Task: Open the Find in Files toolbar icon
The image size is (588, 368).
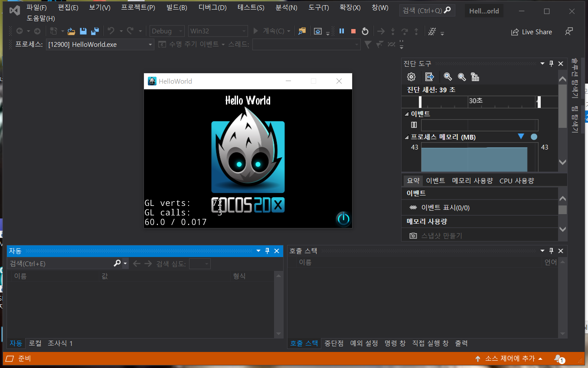Action: coord(302,31)
